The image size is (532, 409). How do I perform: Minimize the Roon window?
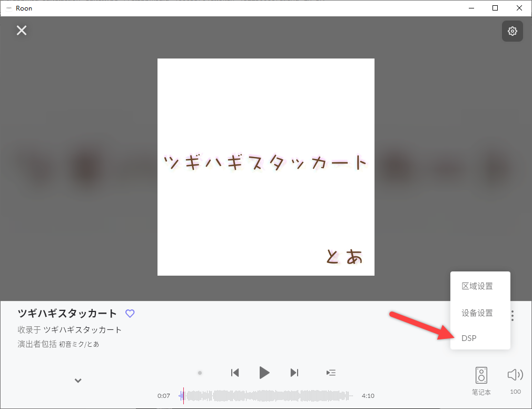[x=471, y=8]
